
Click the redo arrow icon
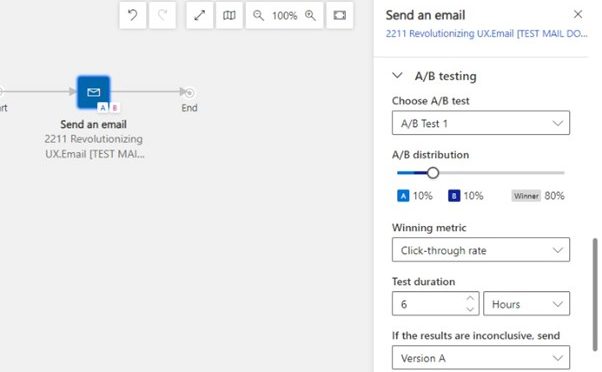162,15
